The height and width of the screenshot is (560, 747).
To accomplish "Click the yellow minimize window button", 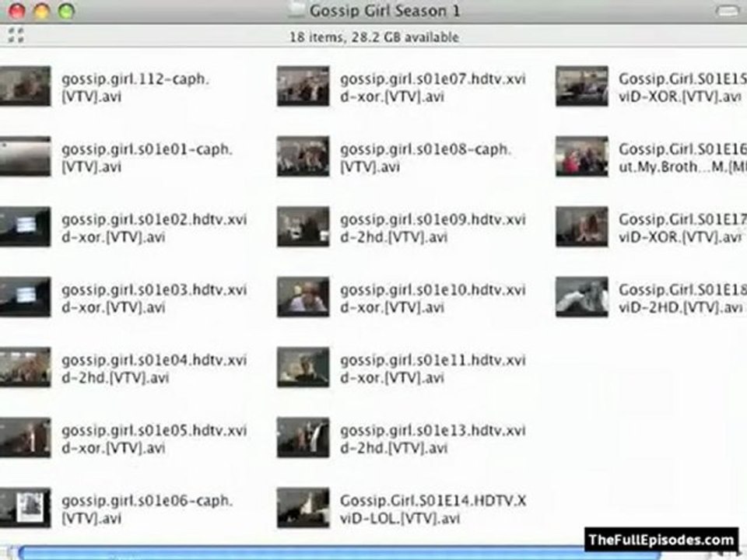I will click(x=41, y=11).
